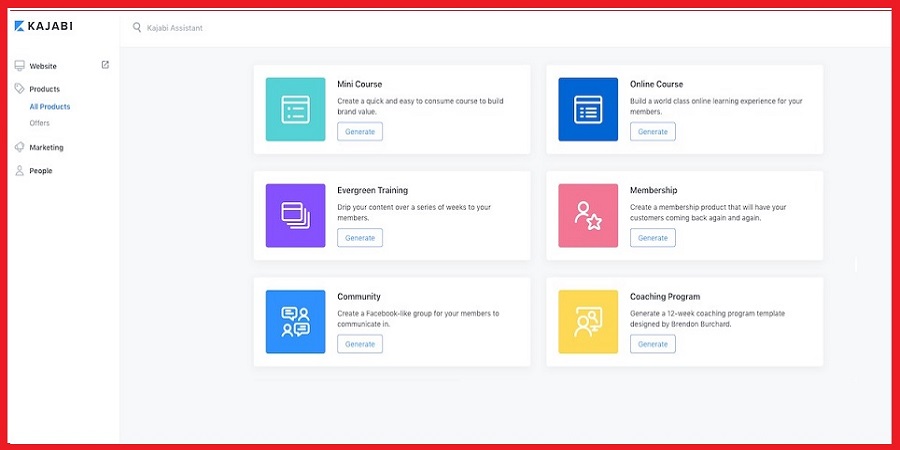The width and height of the screenshot is (900, 450).
Task: Click the purple Evergreen Training icon
Action: coord(296,215)
